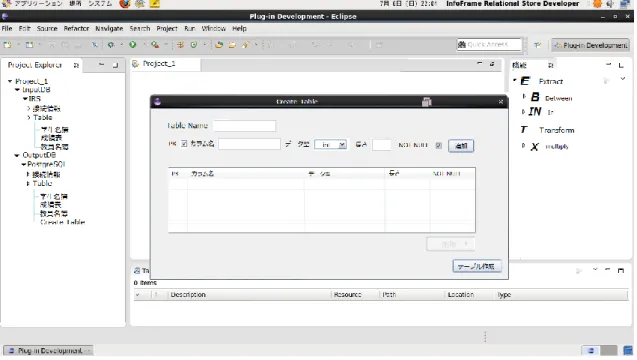Open the Navigate menu

tap(109, 28)
